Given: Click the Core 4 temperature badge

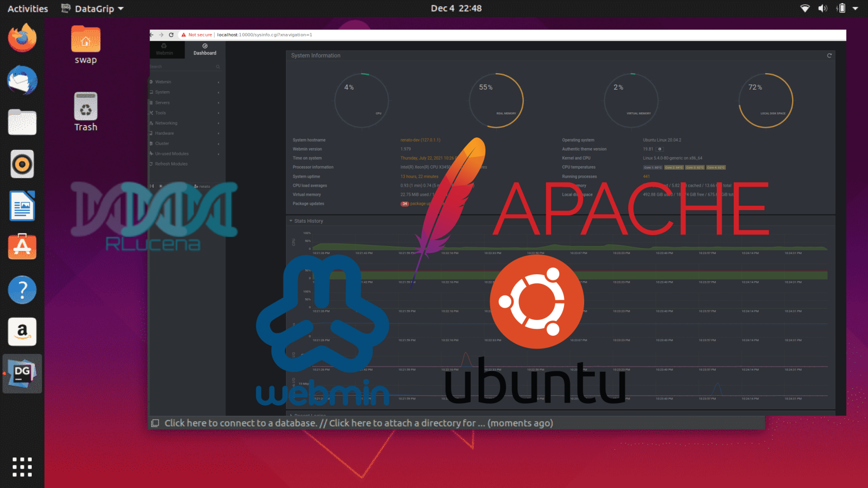Looking at the screenshot, I should point(716,168).
